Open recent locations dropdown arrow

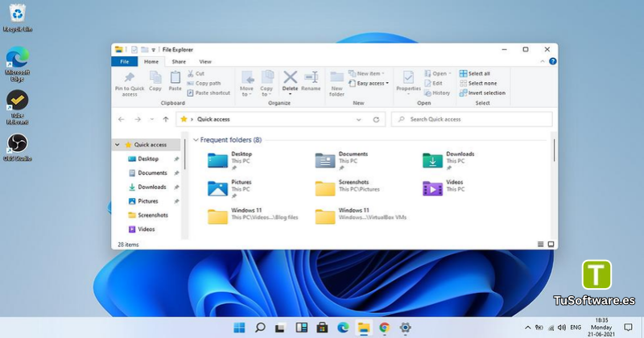point(152,120)
